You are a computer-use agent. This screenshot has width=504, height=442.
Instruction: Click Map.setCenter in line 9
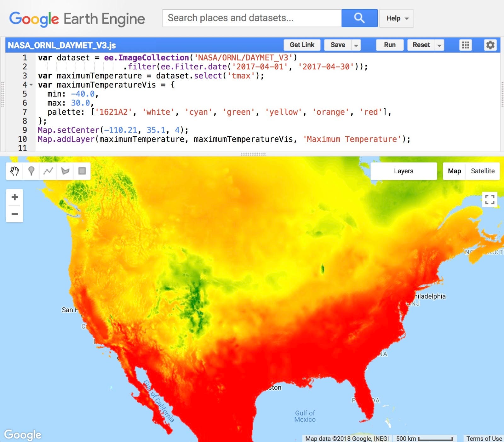69,130
